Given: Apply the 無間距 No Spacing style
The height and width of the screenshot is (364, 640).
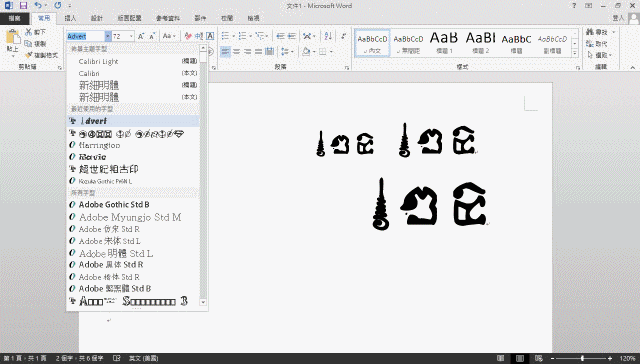Looking at the screenshot, I should [x=408, y=42].
